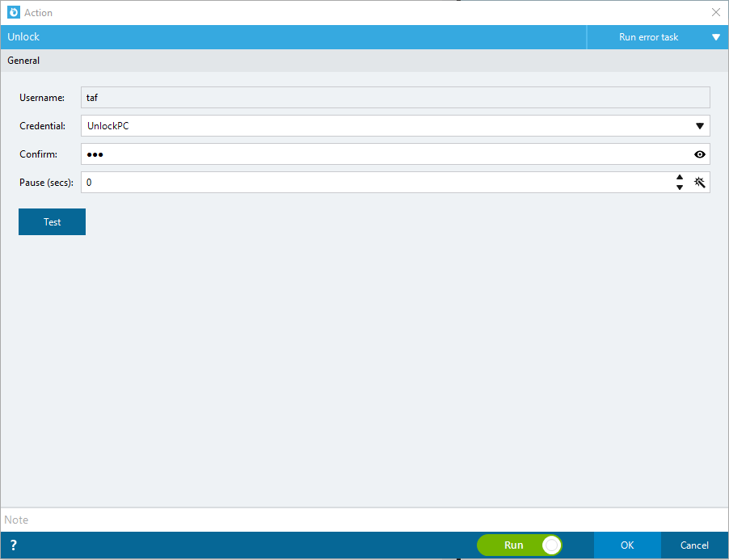Confirm with the OK button
Viewport: 729px width, 560px height.
[x=627, y=545]
